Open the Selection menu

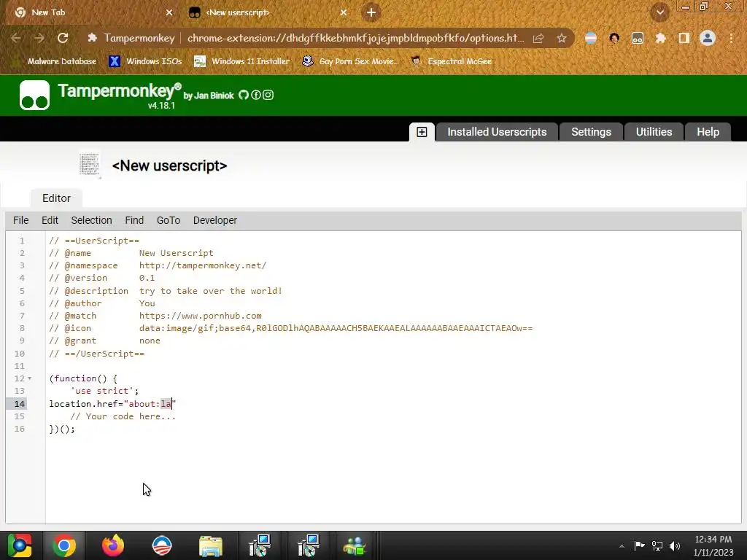[91, 220]
